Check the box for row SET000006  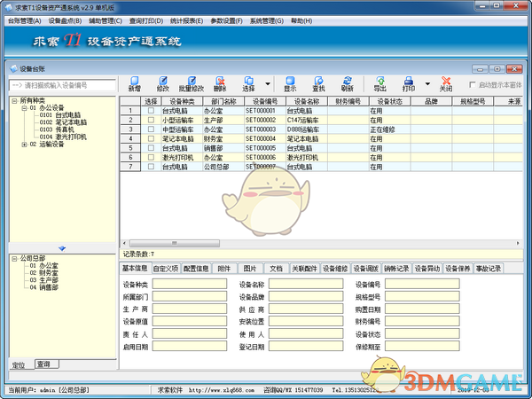pos(151,158)
